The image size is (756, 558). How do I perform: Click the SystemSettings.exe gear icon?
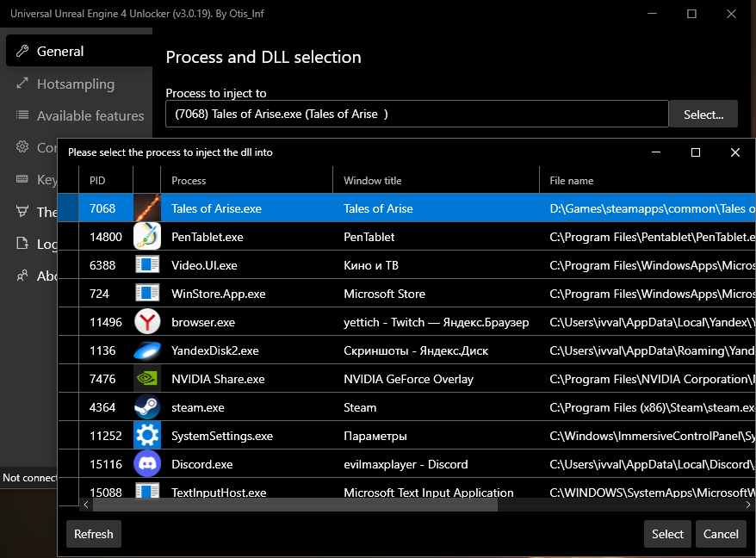tap(147, 436)
